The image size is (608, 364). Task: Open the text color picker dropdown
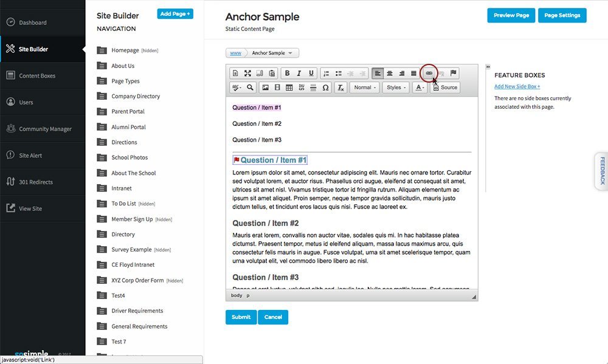[x=420, y=88]
